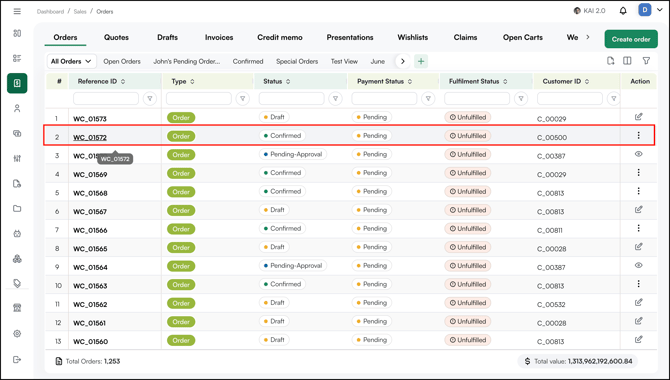Image resolution: width=670 pixels, height=380 pixels.
Task: Click the logout icon in sidebar
Action: point(17,359)
